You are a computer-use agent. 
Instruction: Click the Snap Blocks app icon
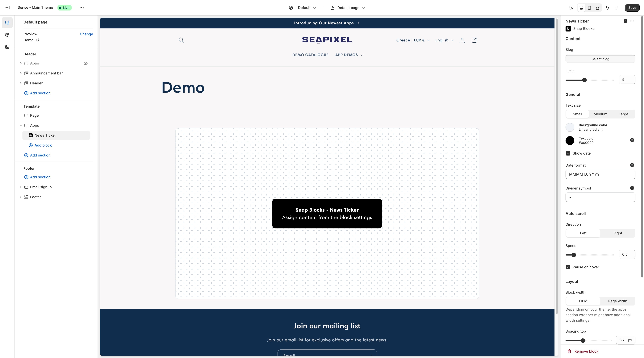[x=568, y=29]
